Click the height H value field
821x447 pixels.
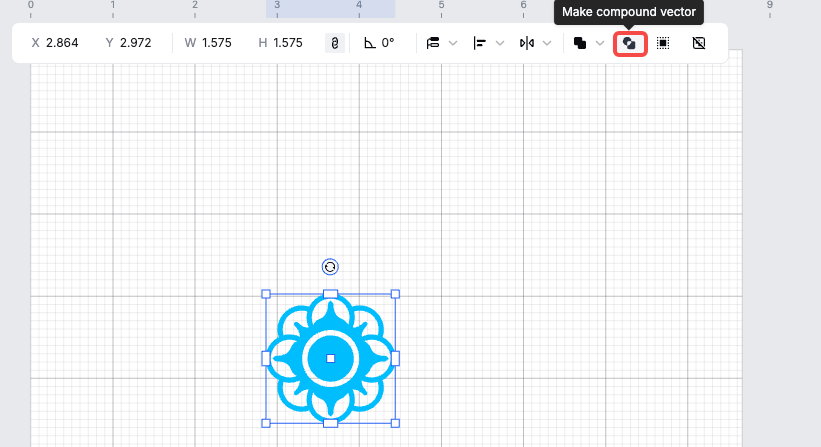[x=288, y=43]
